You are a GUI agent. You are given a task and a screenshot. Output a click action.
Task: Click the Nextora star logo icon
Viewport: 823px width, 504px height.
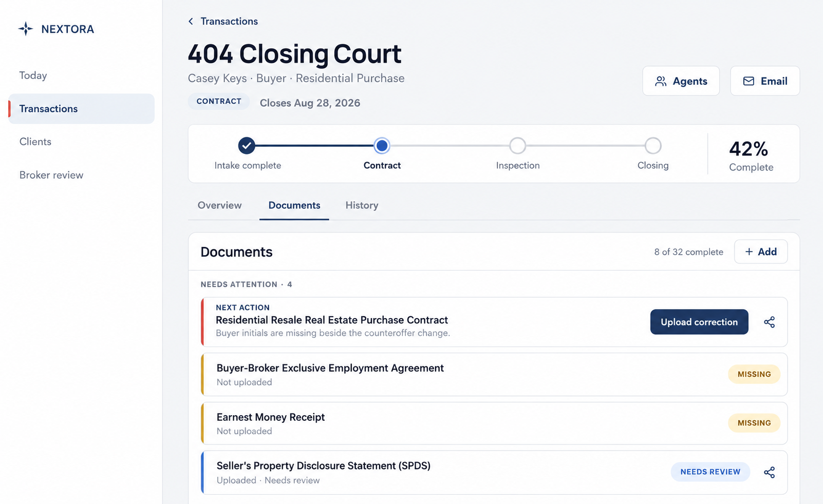tap(25, 29)
